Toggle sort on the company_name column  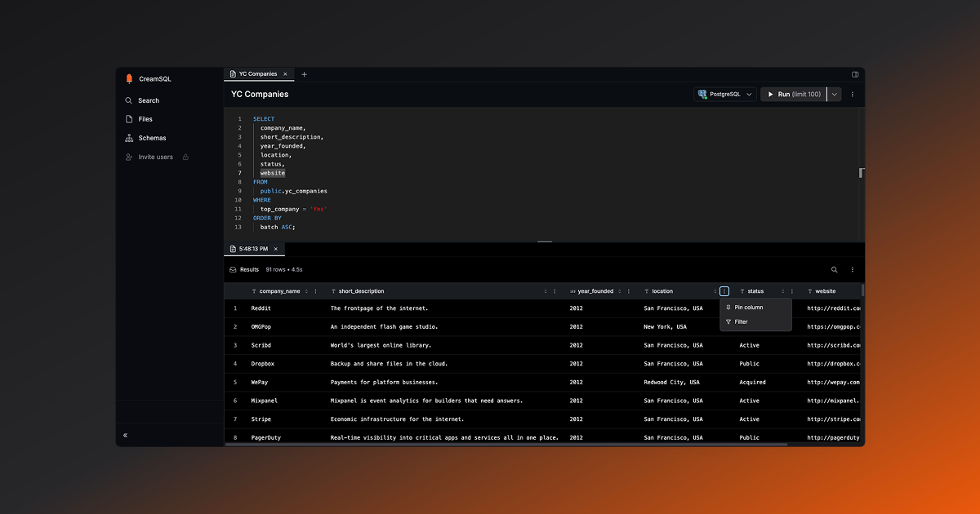pos(307,291)
